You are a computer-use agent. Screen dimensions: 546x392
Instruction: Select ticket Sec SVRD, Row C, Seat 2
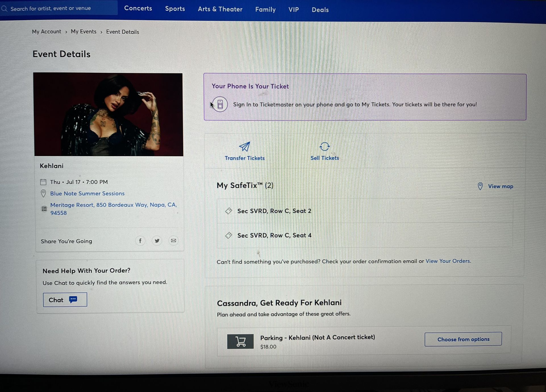(365, 211)
